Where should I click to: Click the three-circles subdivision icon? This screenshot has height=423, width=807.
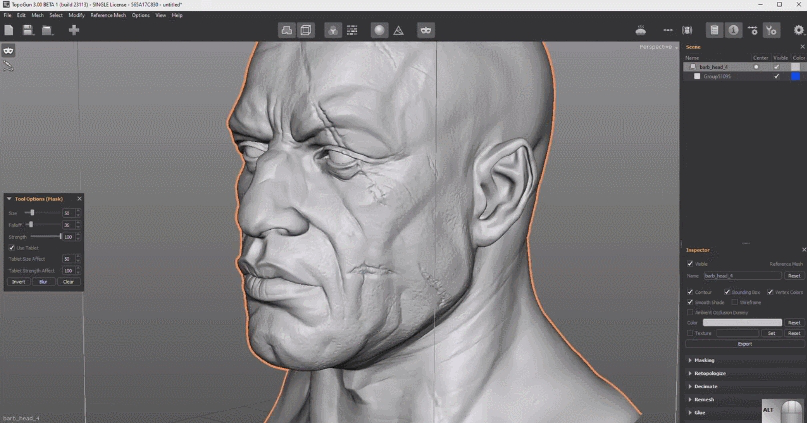pyautogui.click(x=333, y=30)
